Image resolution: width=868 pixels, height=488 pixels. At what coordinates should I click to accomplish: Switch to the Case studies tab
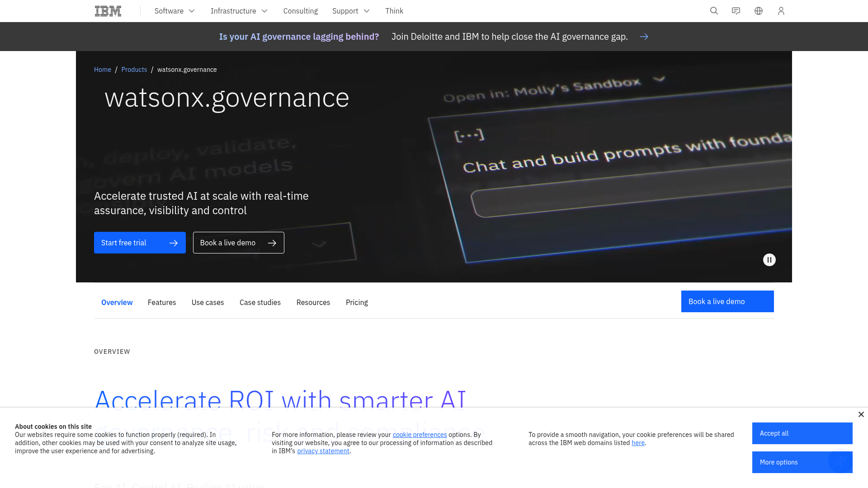tap(260, 302)
